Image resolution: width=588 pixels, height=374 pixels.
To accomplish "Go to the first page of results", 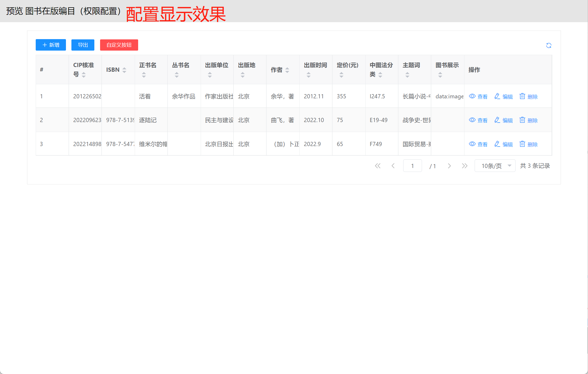I will point(377,166).
